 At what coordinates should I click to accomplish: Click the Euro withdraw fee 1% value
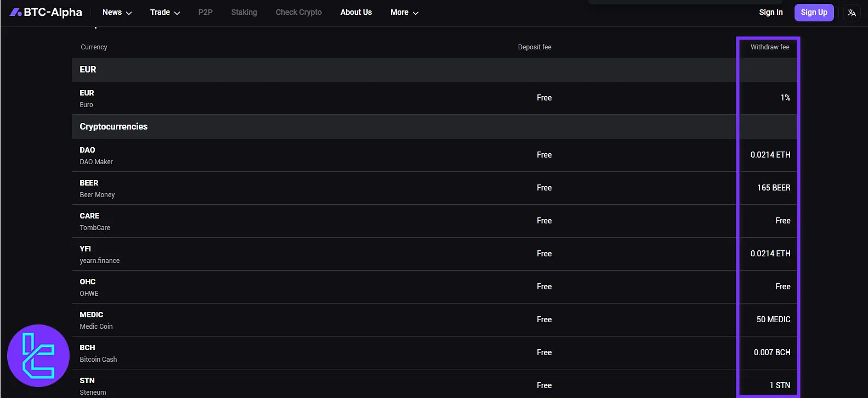click(x=785, y=98)
